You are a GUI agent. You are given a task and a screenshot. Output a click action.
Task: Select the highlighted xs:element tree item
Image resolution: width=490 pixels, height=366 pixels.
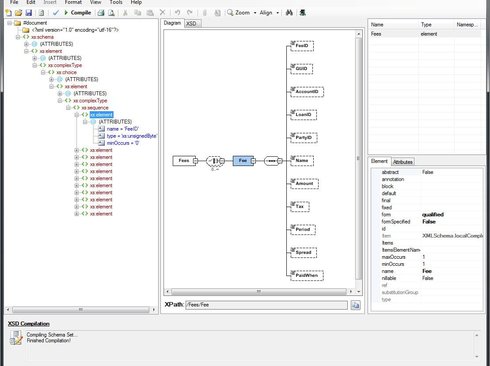pos(101,115)
